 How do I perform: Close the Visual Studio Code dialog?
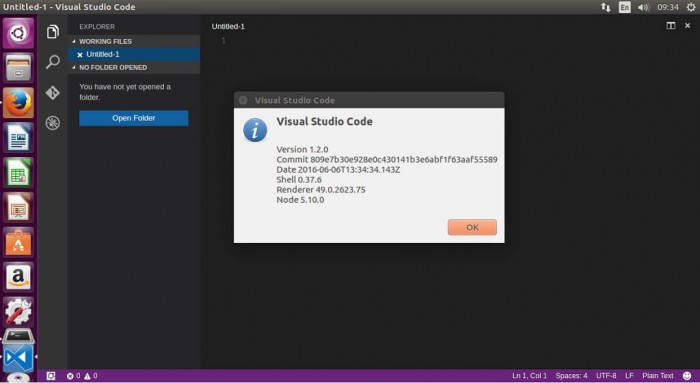(x=243, y=100)
